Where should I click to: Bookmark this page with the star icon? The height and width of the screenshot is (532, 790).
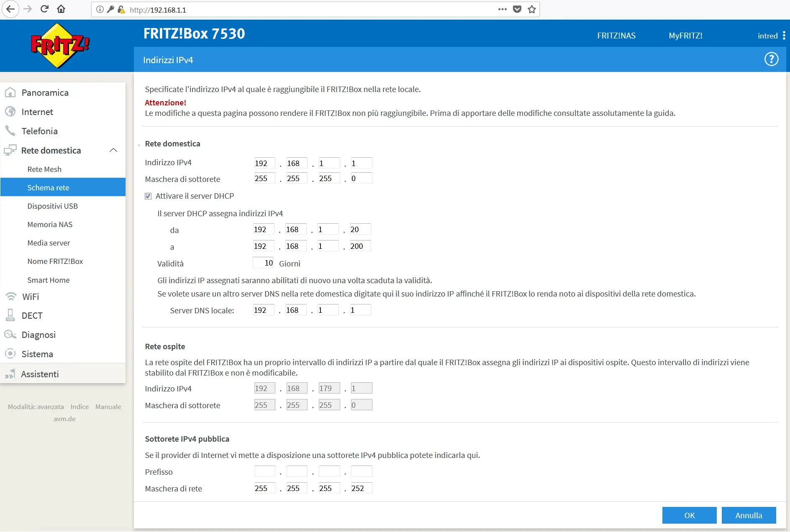tap(532, 9)
